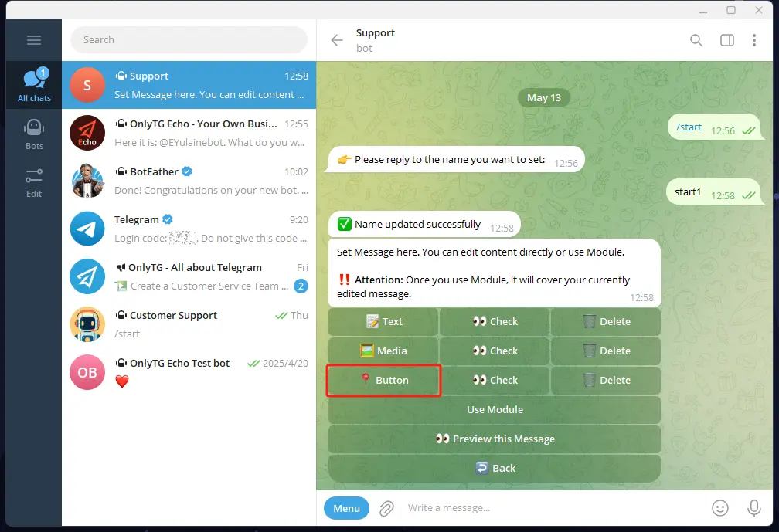This screenshot has width=779, height=532.
Task: Click the BotFather verified badge
Action: pyautogui.click(x=187, y=171)
